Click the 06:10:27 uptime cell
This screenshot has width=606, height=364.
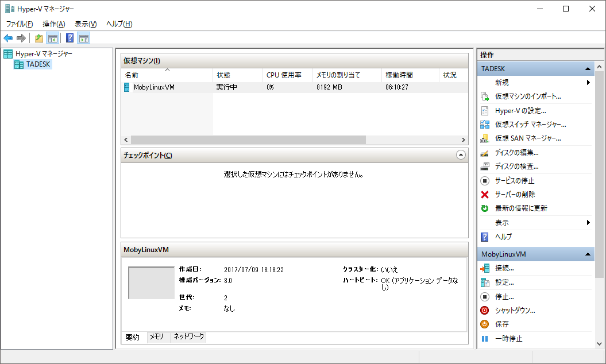click(x=396, y=87)
